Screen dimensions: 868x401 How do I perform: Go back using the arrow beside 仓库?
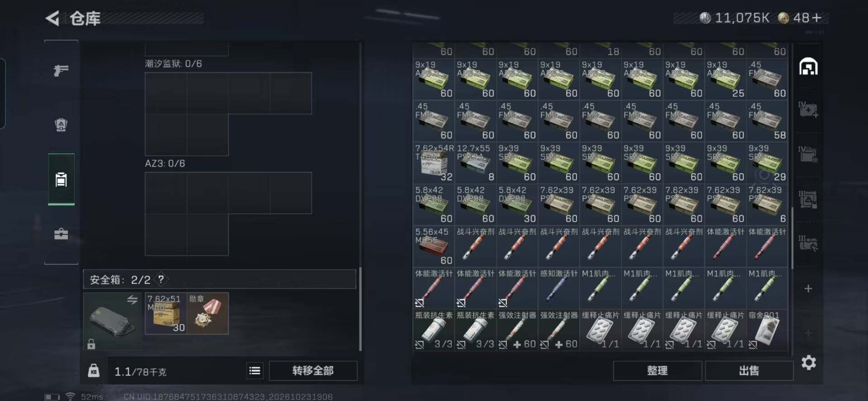click(x=52, y=18)
